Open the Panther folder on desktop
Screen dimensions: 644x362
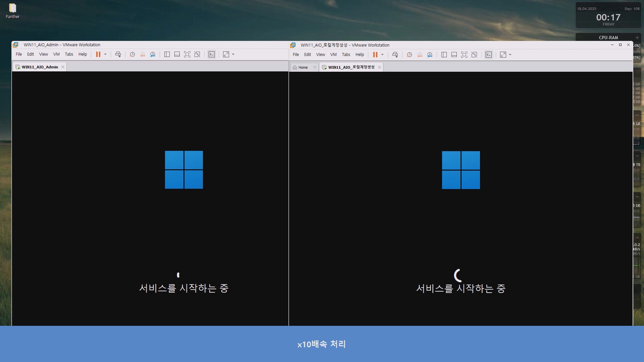[x=12, y=11]
